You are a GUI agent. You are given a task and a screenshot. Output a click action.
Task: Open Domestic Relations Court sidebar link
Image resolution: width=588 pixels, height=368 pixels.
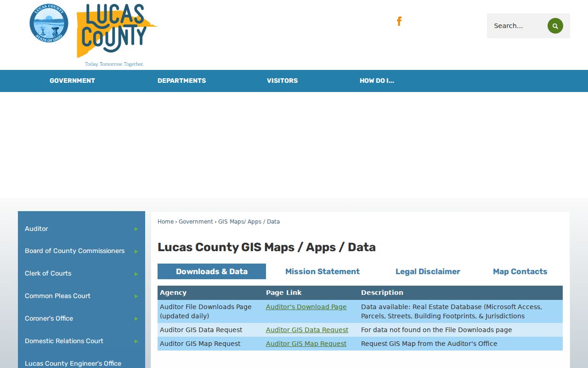point(64,341)
